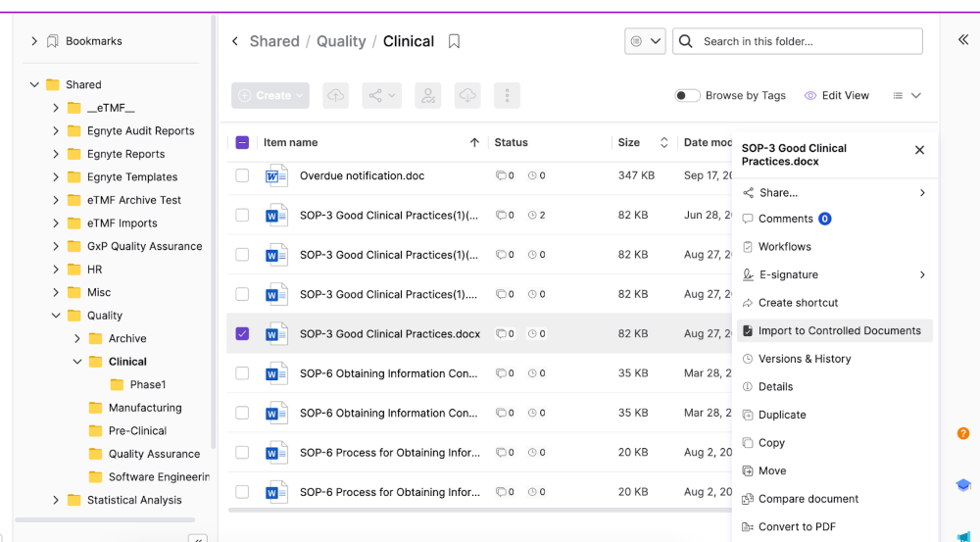
Task: Click the user permissions icon in toolbar
Action: (428, 96)
